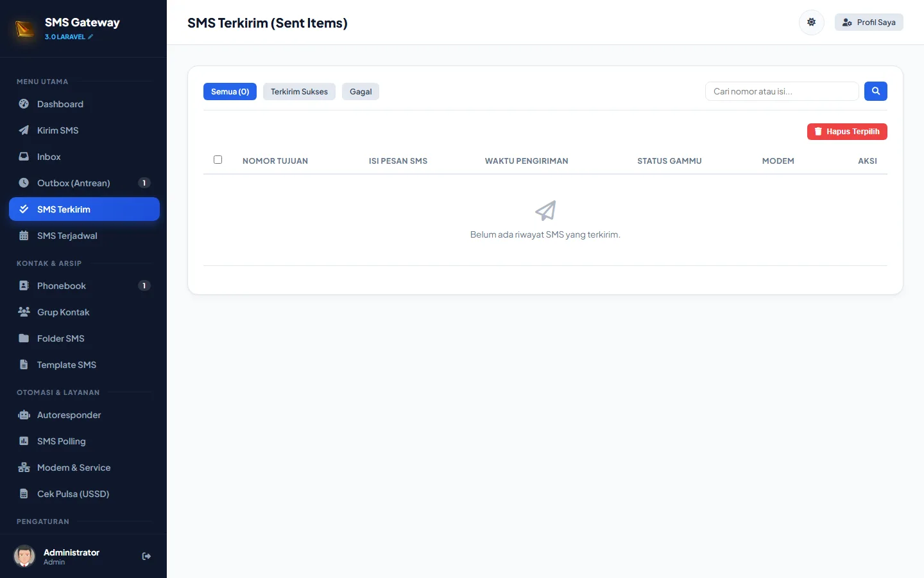Click the Autoresponder robot icon
Screen dimensions: 924x578
pos(24,415)
